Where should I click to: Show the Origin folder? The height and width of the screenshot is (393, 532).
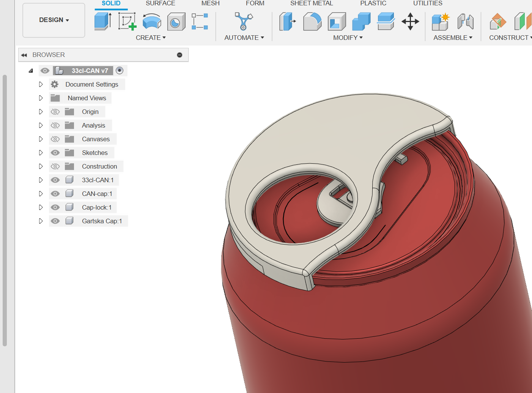55,111
